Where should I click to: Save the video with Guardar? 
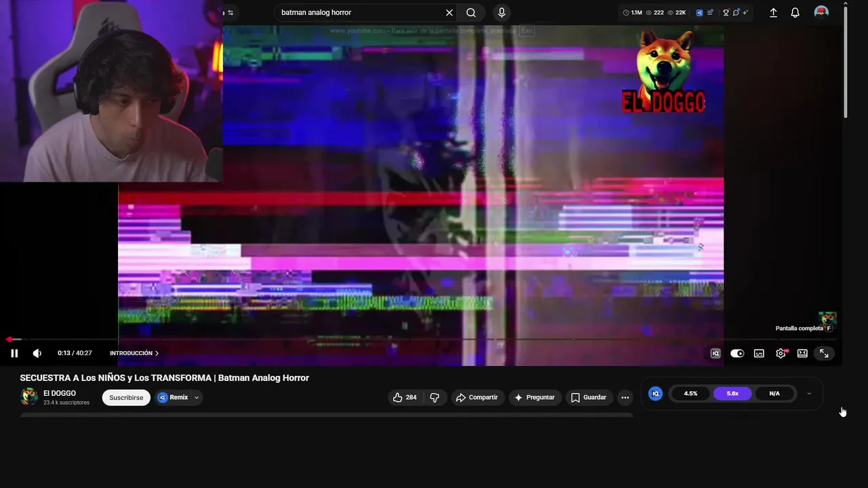coord(589,397)
